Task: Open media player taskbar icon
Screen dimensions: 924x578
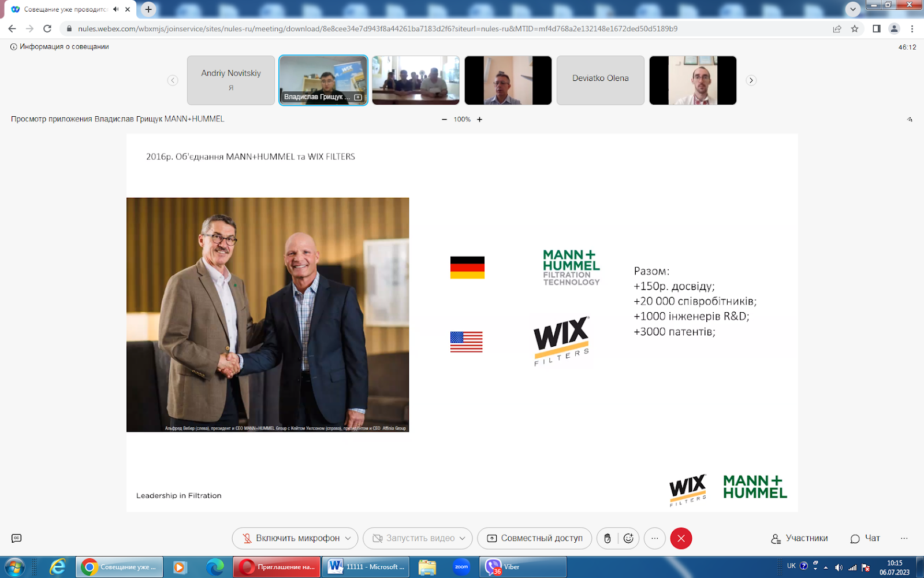Action: point(180,567)
